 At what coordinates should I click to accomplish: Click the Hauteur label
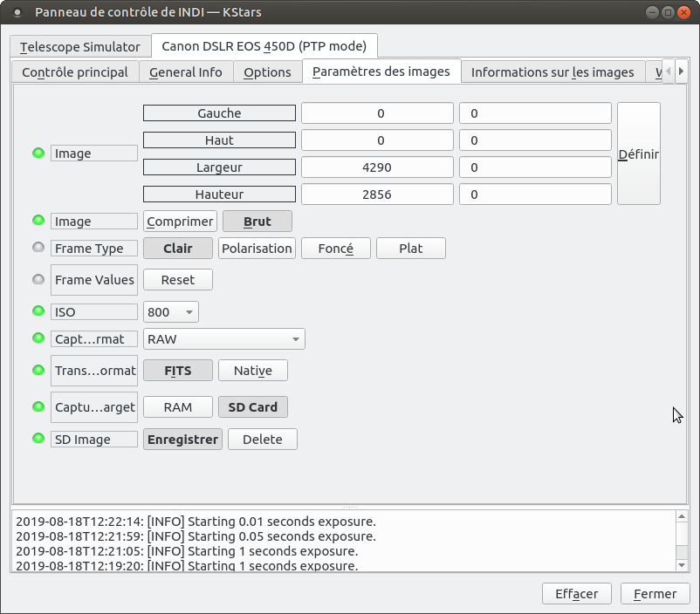click(219, 194)
